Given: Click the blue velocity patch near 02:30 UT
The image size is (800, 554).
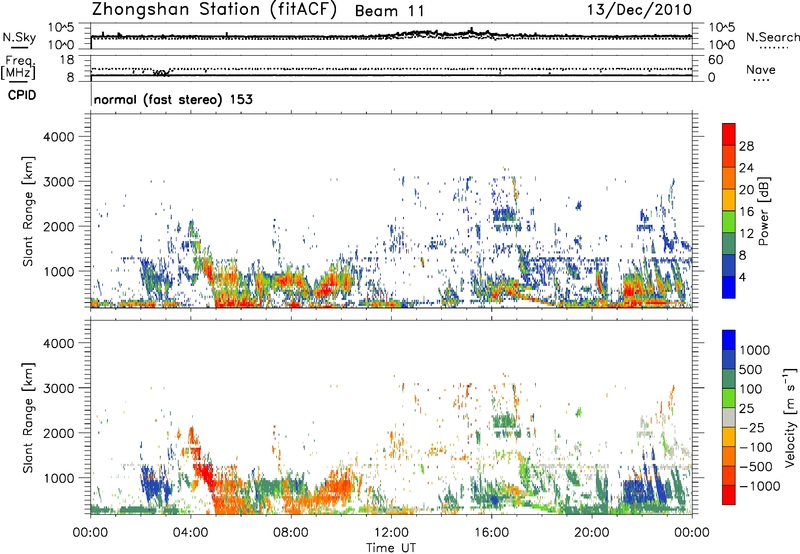Looking at the screenshot, I should point(155,484).
